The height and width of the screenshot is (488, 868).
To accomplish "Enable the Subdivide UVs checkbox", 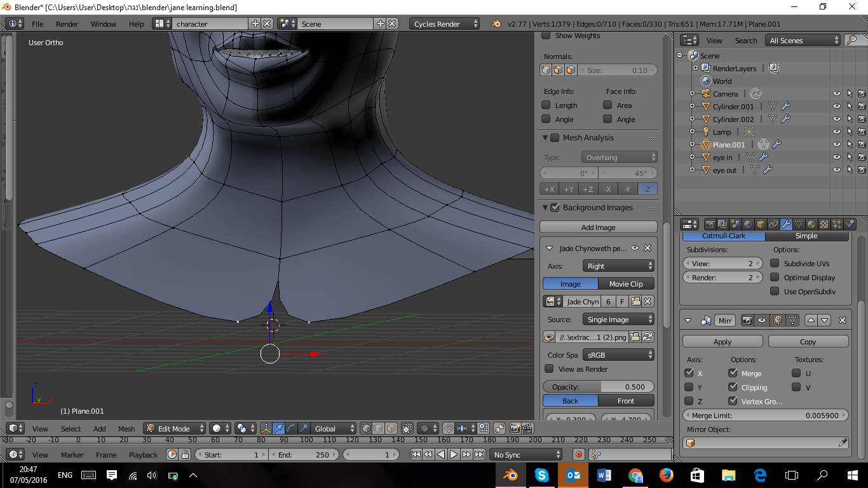I will point(775,263).
